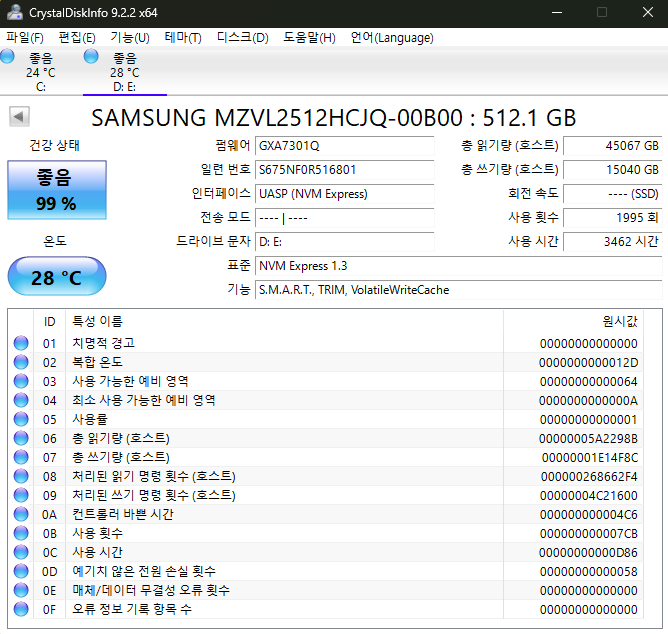
Task: Click the 28 °C temperature button
Action: 57,276
